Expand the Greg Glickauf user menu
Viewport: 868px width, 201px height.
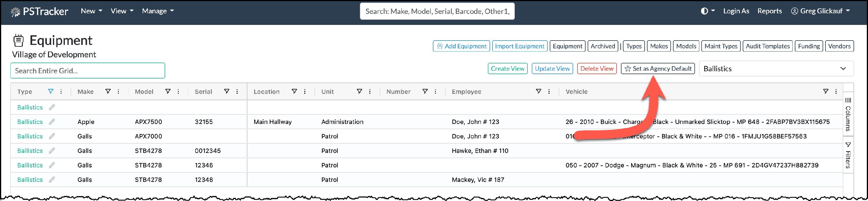(820, 11)
